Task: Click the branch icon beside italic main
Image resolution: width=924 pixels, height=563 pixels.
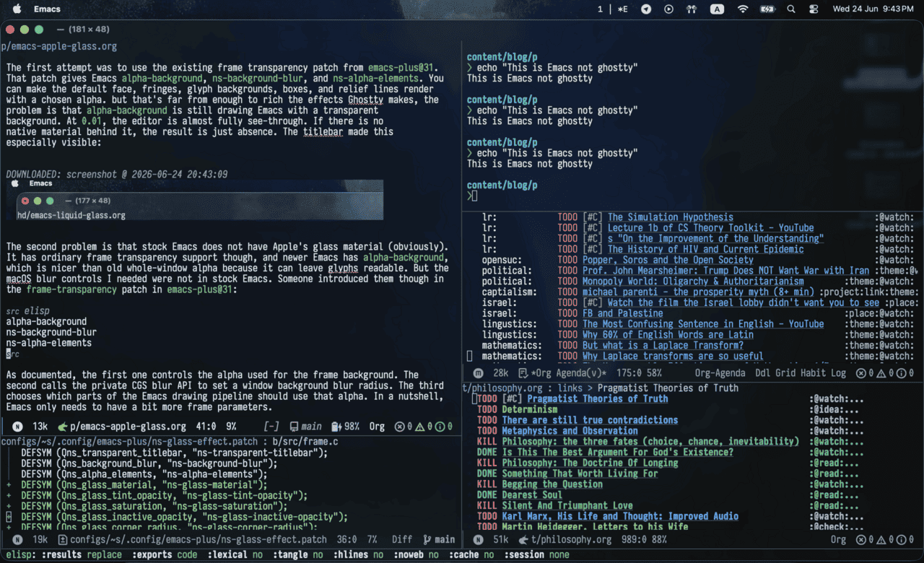Action: (x=293, y=427)
